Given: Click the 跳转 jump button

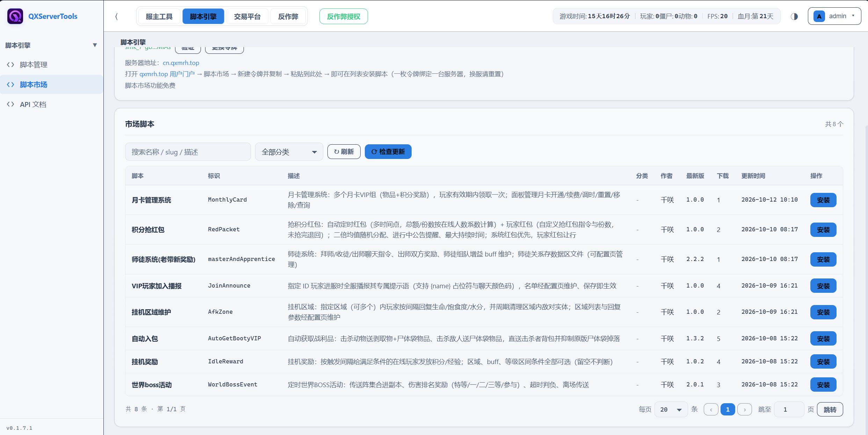Looking at the screenshot, I should coord(830,409).
